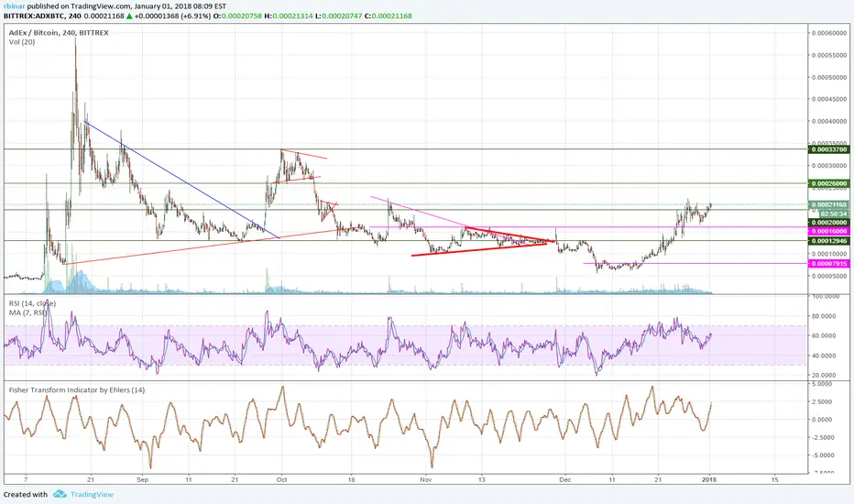Click the '2018' date axis label
The height and width of the screenshot is (504, 854).
pyautogui.click(x=709, y=480)
